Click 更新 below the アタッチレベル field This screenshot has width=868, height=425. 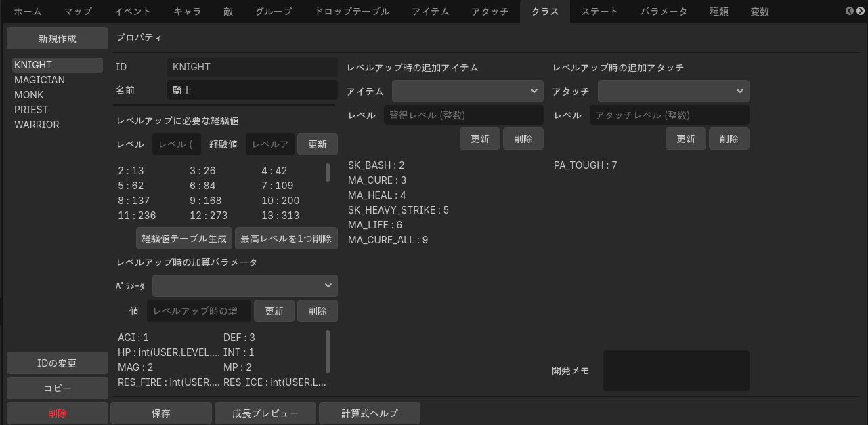[686, 138]
